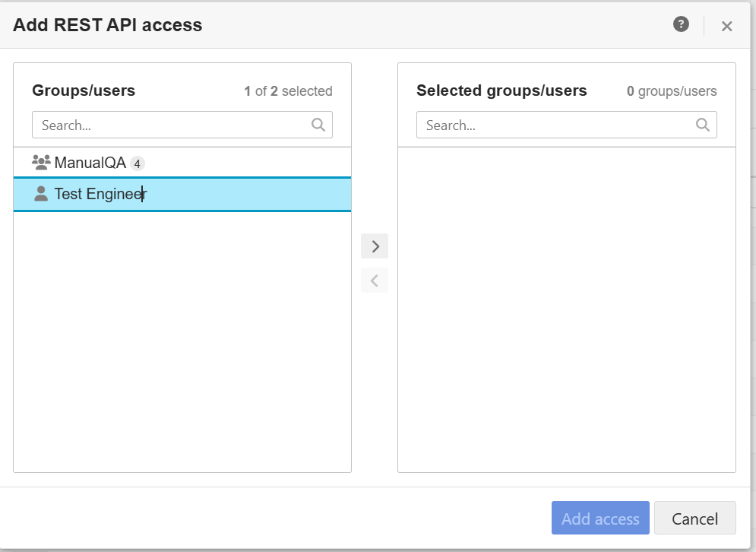The width and height of the screenshot is (756, 552).
Task: Focus the Groups/users search field
Action: [171, 125]
